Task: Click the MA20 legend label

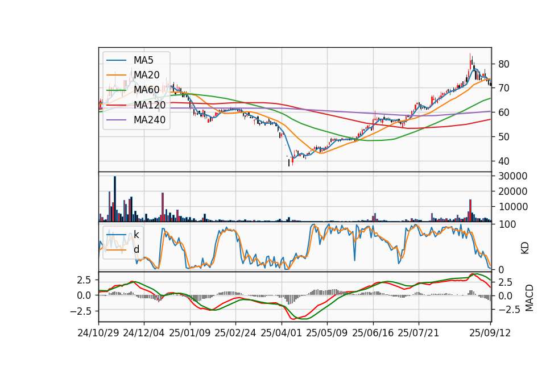Action: point(146,75)
